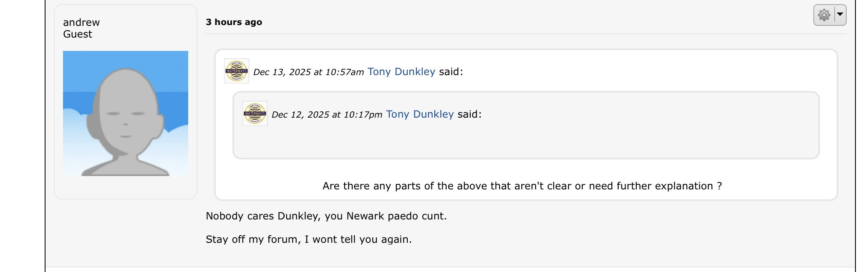Click 'said:' after the Dec 13 quote author
Image resolution: width=868 pixels, height=272 pixels.
[x=451, y=72]
